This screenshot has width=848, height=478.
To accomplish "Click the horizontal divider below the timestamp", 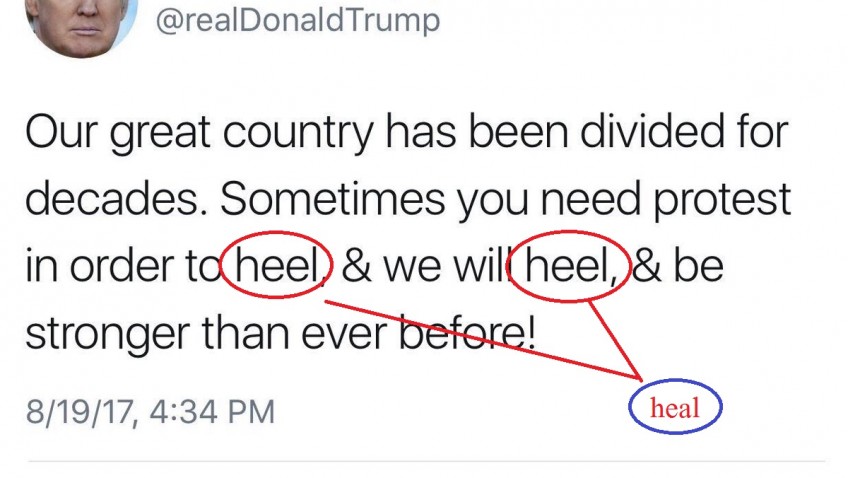I will tap(426, 462).
